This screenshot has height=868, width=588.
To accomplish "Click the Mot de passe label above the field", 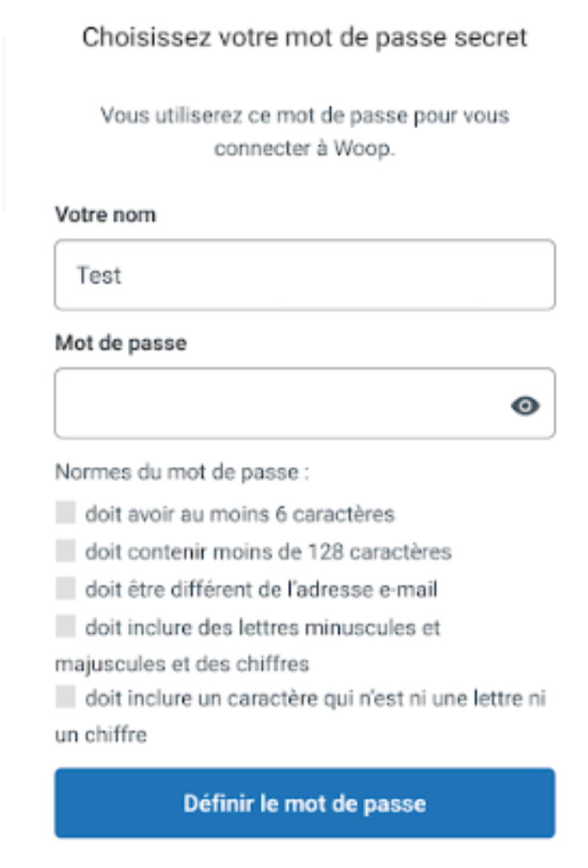I will pos(120,343).
